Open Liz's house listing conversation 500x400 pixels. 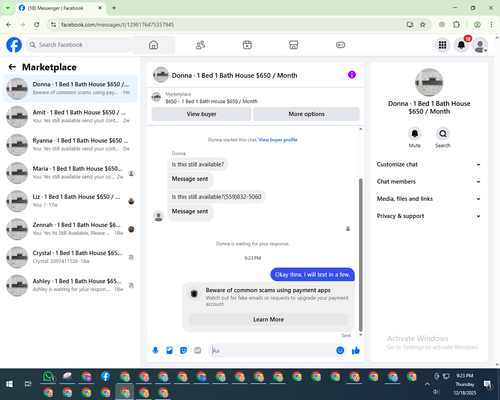tap(70, 201)
